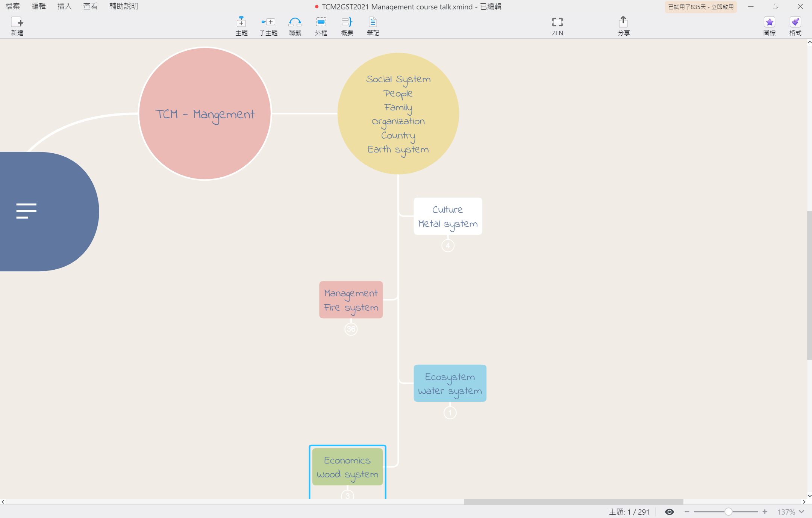
Task: Select the Economics wood system topic
Action: pyautogui.click(x=347, y=467)
